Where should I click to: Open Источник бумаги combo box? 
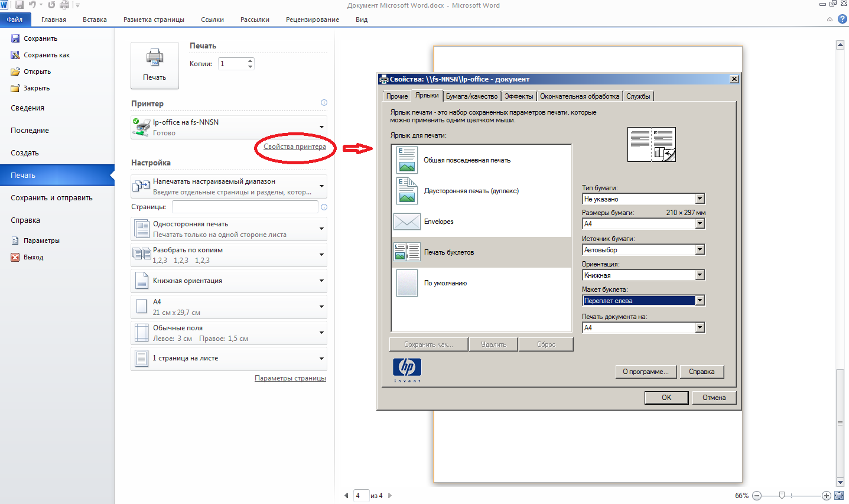click(x=643, y=250)
